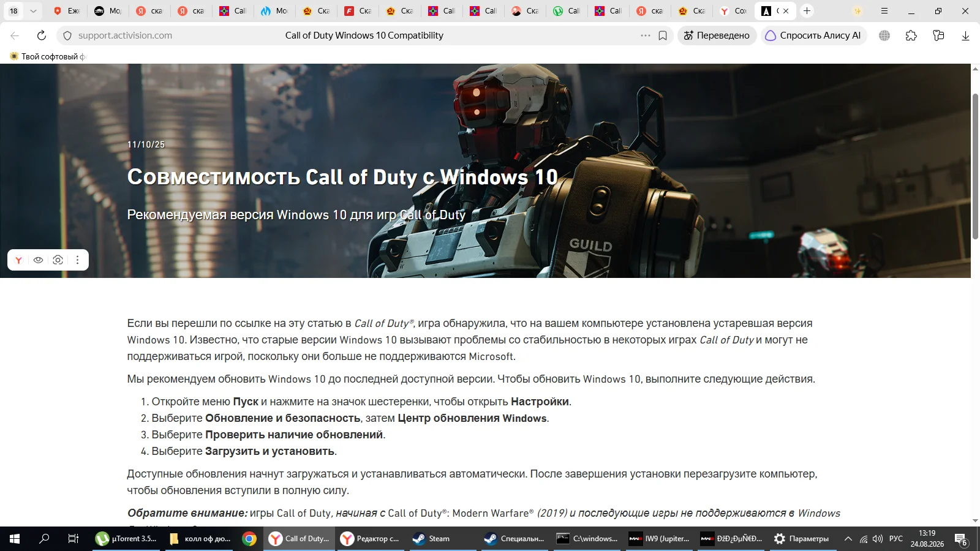Viewport: 980px width, 551px height.
Task: Take a screenshot with the floating panel camera
Action: (58, 260)
